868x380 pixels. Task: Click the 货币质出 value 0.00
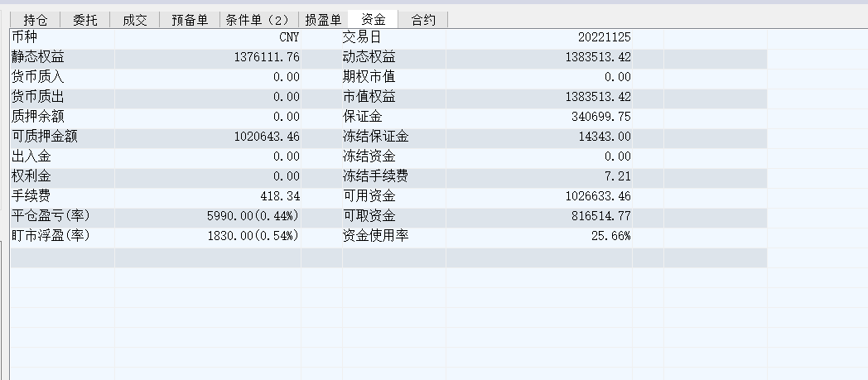coord(287,97)
